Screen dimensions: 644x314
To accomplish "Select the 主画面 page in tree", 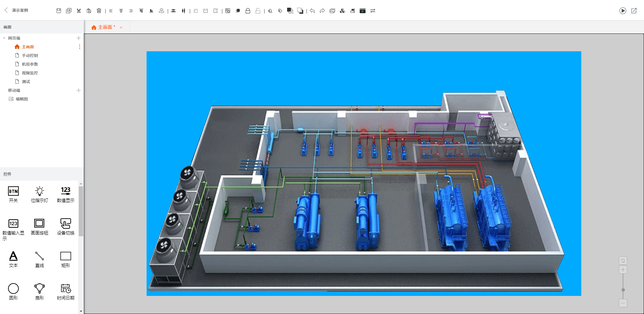I will pos(28,47).
